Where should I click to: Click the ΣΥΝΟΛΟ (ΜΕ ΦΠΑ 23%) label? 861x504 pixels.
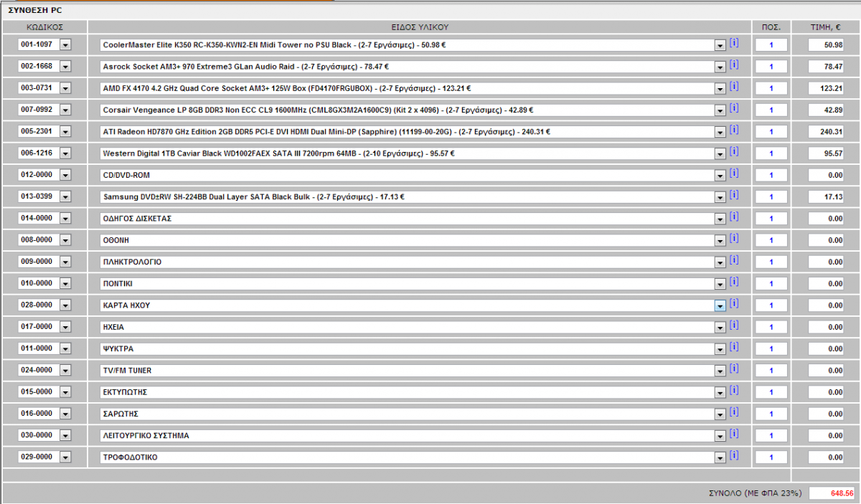click(x=754, y=493)
